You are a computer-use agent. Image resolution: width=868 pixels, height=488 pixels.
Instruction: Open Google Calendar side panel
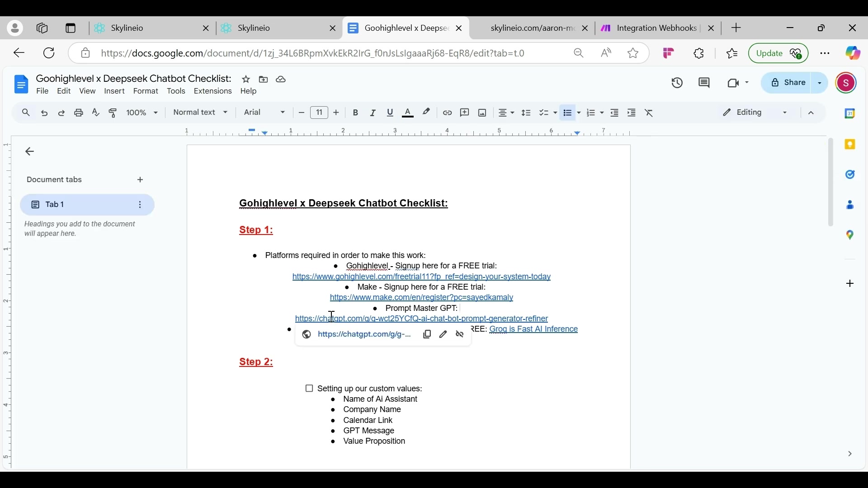tap(850, 114)
